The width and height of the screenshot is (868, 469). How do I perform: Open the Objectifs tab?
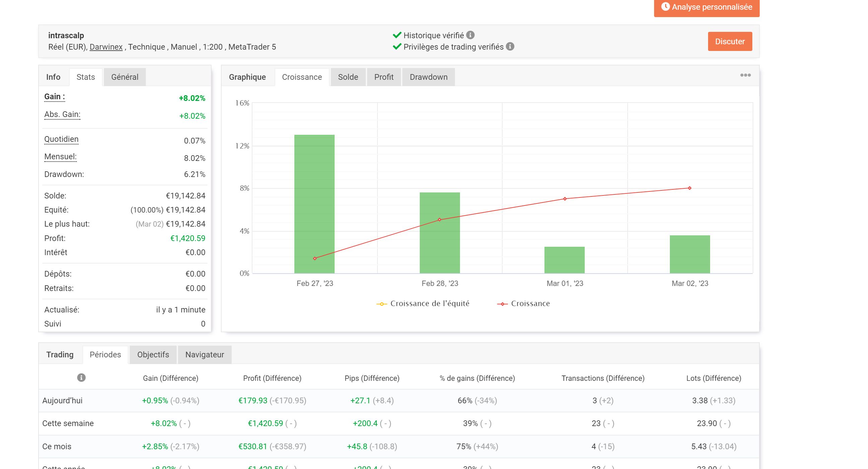coord(153,355)
